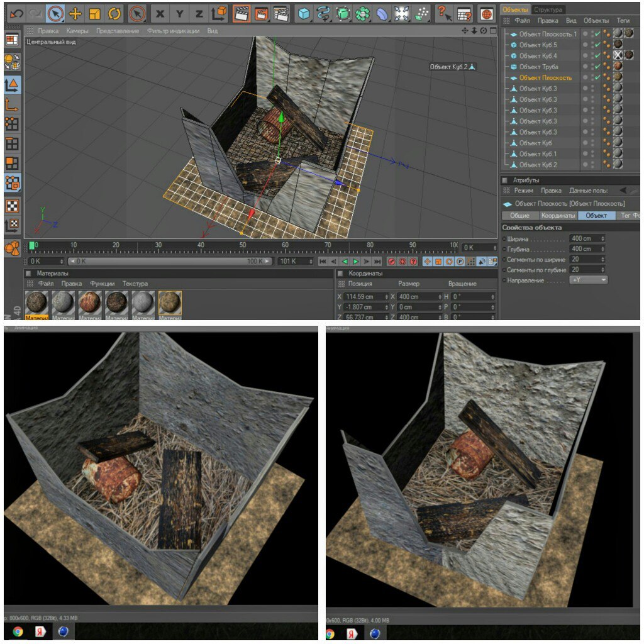This screenshot has width=644, height=644.
Task: Open the Теги menu in Objects panel
Action: pyautogui.click(x=623, y=20)
